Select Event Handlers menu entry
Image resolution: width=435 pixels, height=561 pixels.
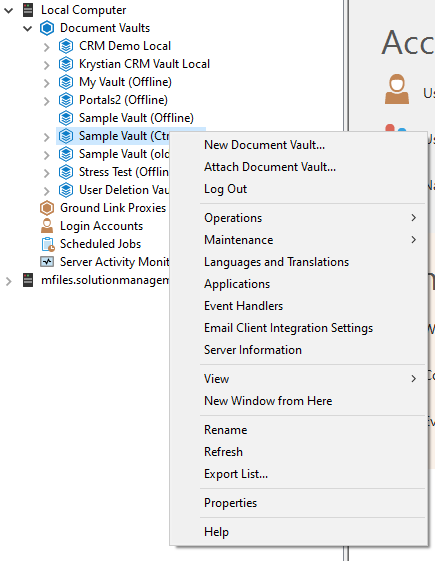click(298, 306)
